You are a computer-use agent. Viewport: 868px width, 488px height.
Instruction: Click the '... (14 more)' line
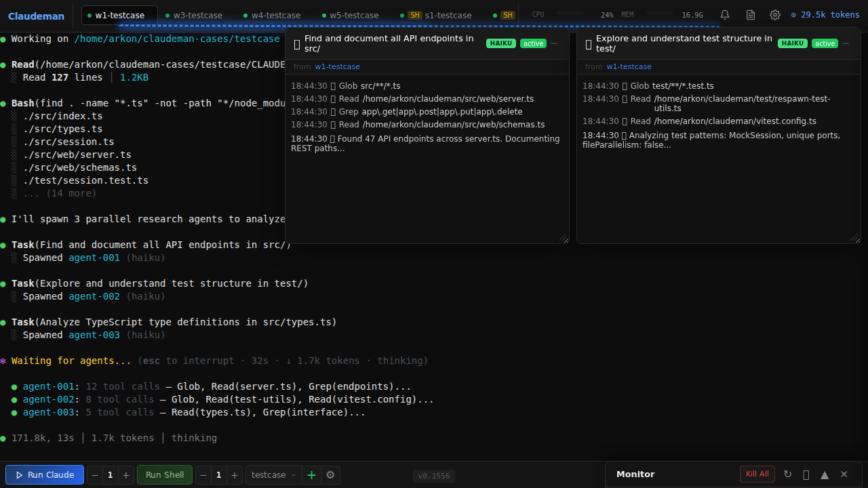coord(60,193)
